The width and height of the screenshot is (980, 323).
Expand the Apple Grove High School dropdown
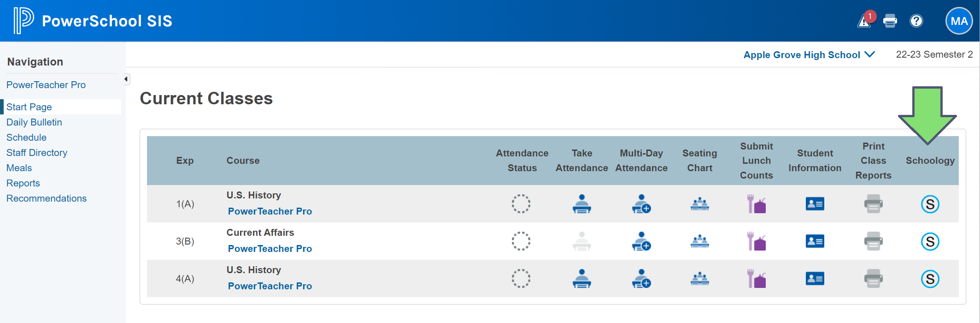[809, 55]
